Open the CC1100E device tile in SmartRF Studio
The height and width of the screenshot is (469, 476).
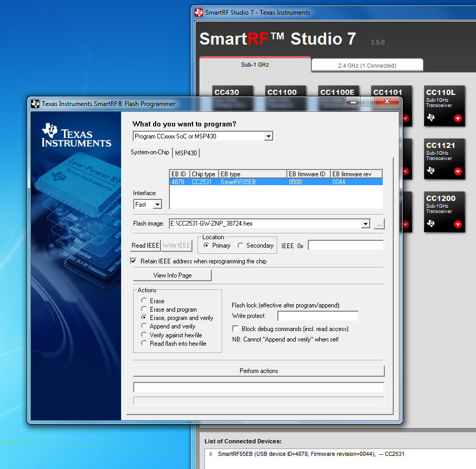pos(339,91)
